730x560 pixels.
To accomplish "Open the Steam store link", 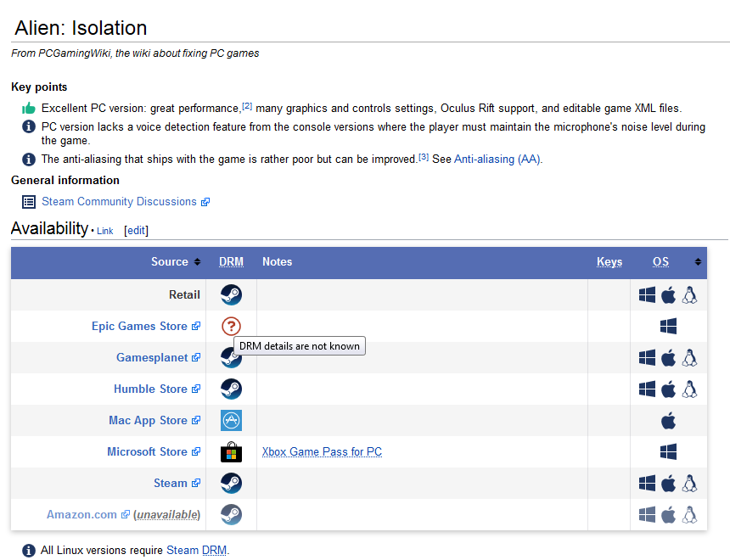I will click(x=177, y=483).
